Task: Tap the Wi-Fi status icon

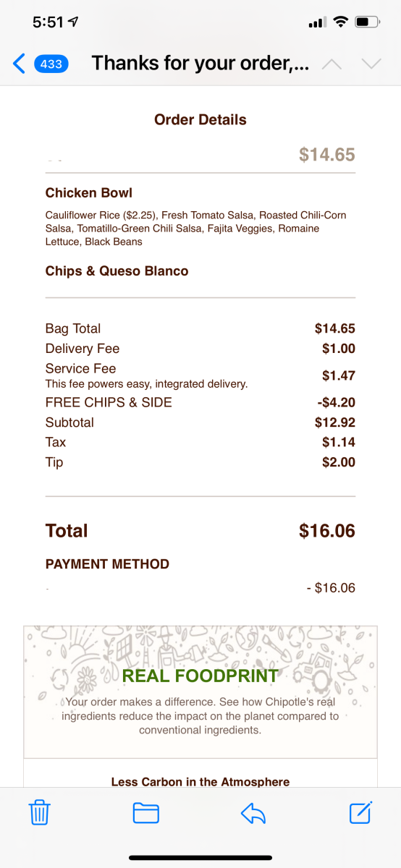Action: tap(340, 22)
